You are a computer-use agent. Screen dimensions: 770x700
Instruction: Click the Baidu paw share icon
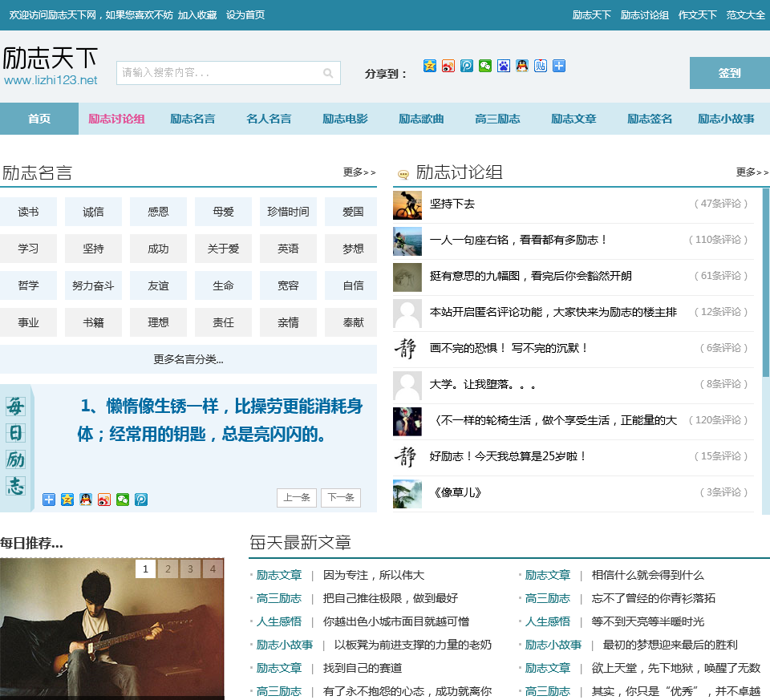click(x=504, y=66)
